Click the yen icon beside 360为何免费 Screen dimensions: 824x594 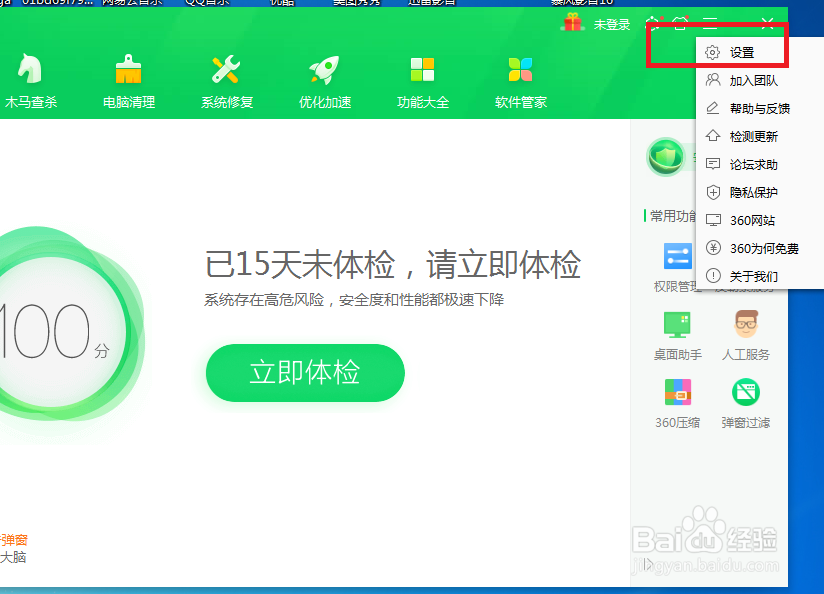click(713, 248)
